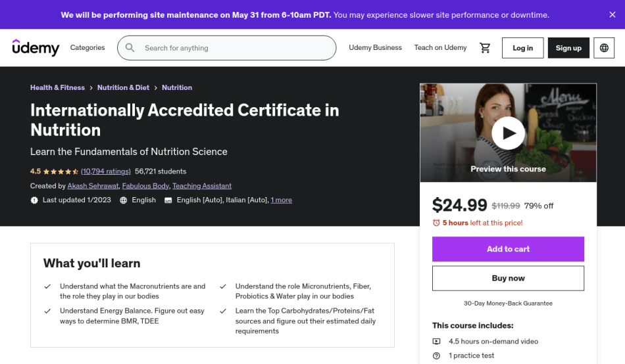
Task: Open Udemy Business
Action: click(x=375, y=47)
